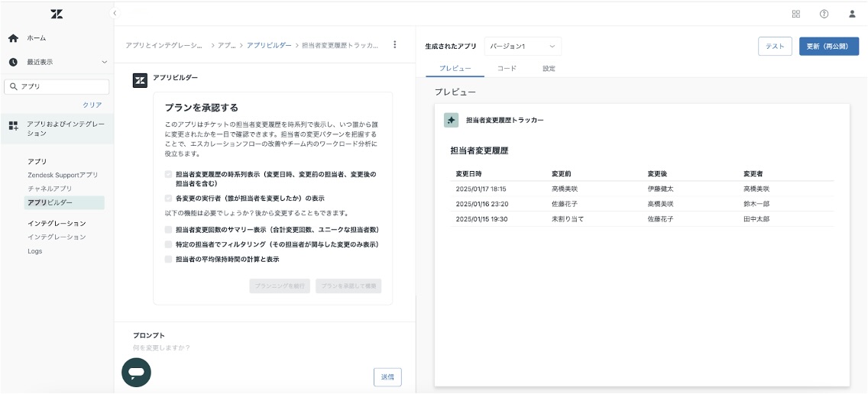
Task: Enable 特定の担当者でフィルタリング checkbox
Action: click(x=168, y=244)
